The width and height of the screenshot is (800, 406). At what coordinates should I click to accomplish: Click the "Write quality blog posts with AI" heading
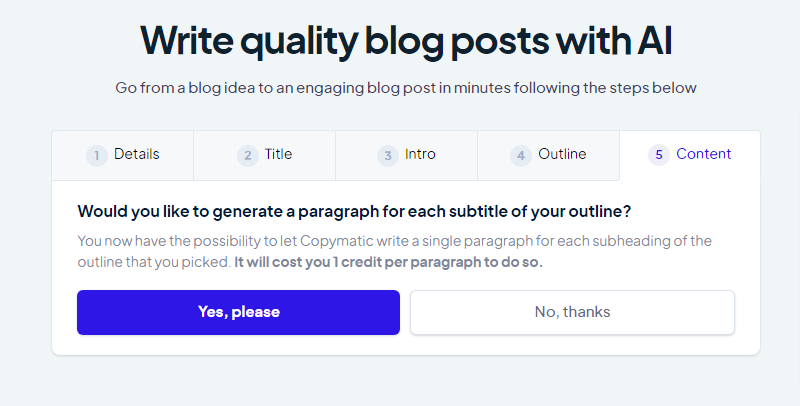(406, 39)
